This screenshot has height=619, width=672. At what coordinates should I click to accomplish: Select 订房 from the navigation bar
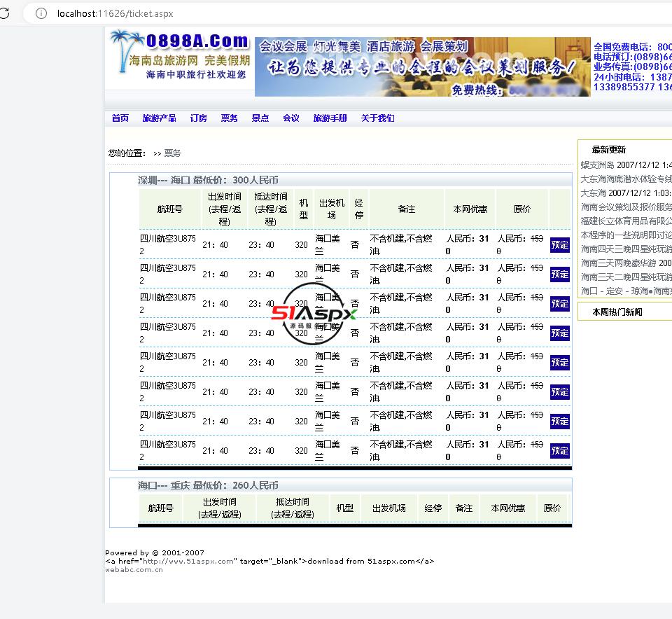click(x=198, y=118)
